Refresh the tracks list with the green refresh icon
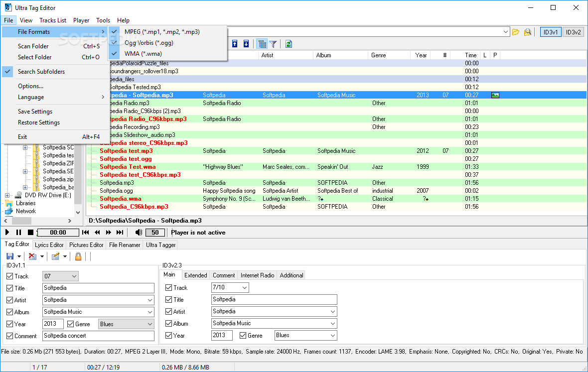588x372 pixels. [x=289, y=44]
